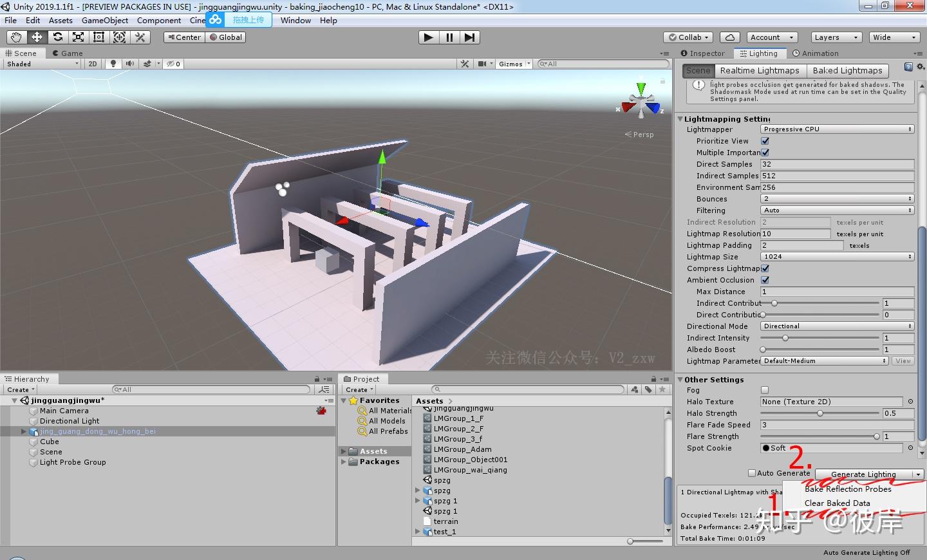Click the cloud services icon
This screenshot has width=927, height=560.
point(729,37)
